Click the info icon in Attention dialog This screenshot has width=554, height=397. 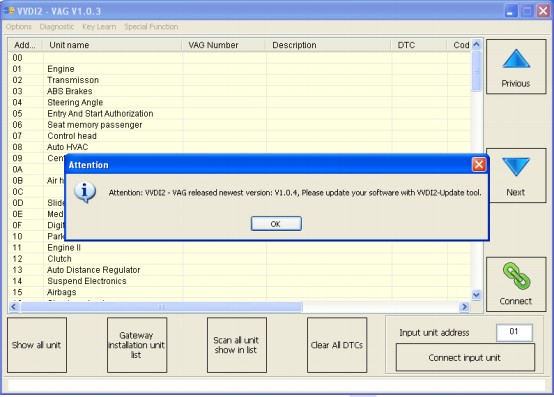coord(85,192)
